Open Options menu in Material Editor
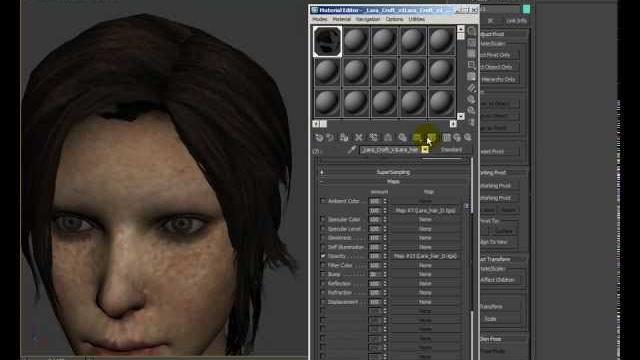Viewport: 640px width, 360px height. pos(394,19)
